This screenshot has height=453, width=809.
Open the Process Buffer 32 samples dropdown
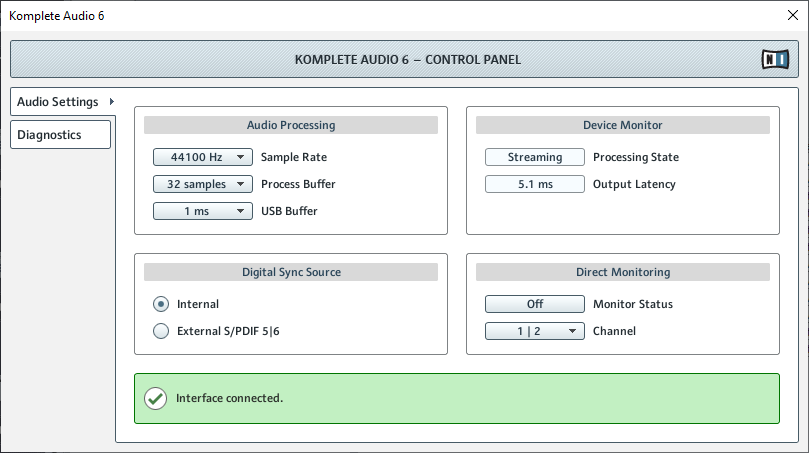pyautogui.click(x=203, y=184)
